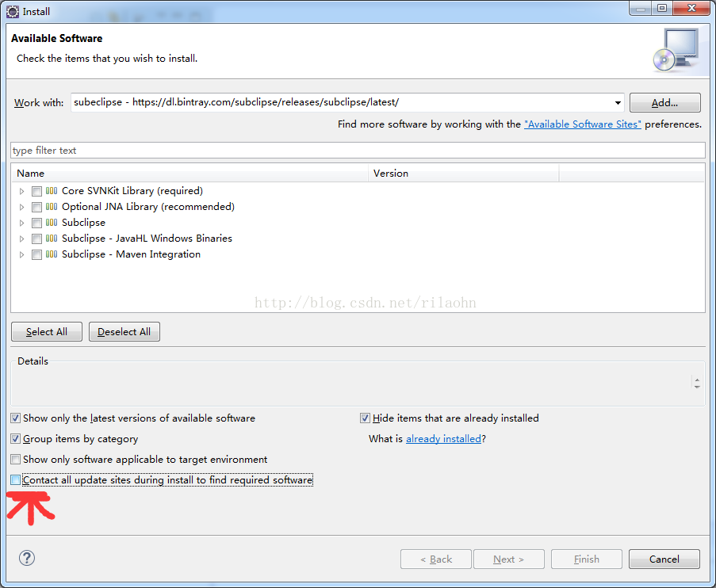Image resolution: width=716 pixels, height=588 pixels.
Task: Open Available Software Sites preferences link
Action: coord(583,124)
